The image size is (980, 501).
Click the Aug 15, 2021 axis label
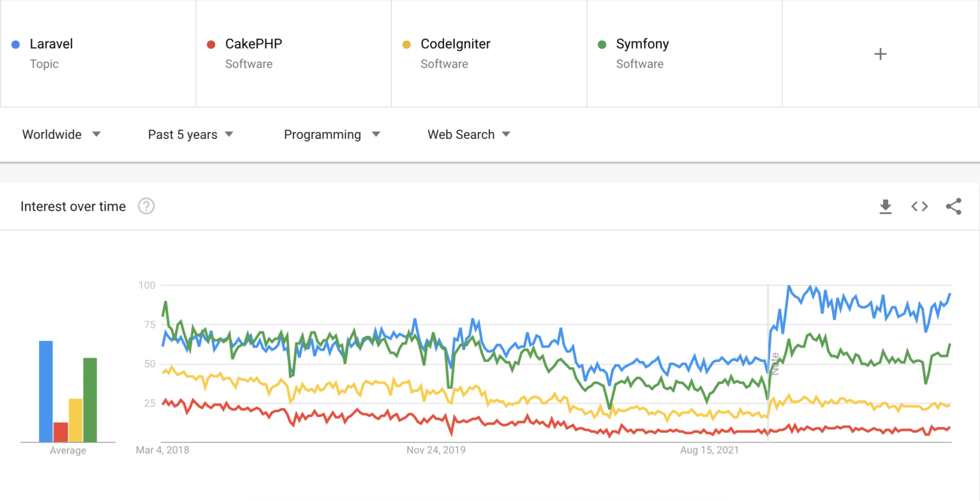coord(709,449)
